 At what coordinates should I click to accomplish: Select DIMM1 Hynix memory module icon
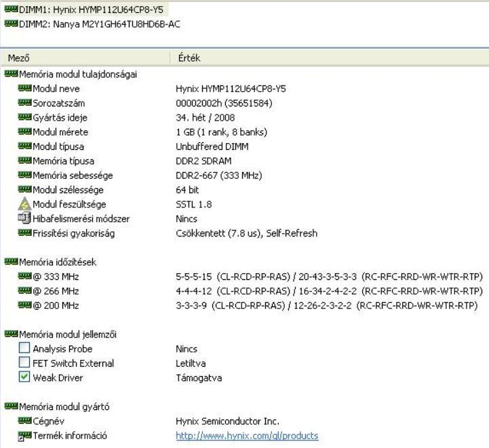pos(11,9)
